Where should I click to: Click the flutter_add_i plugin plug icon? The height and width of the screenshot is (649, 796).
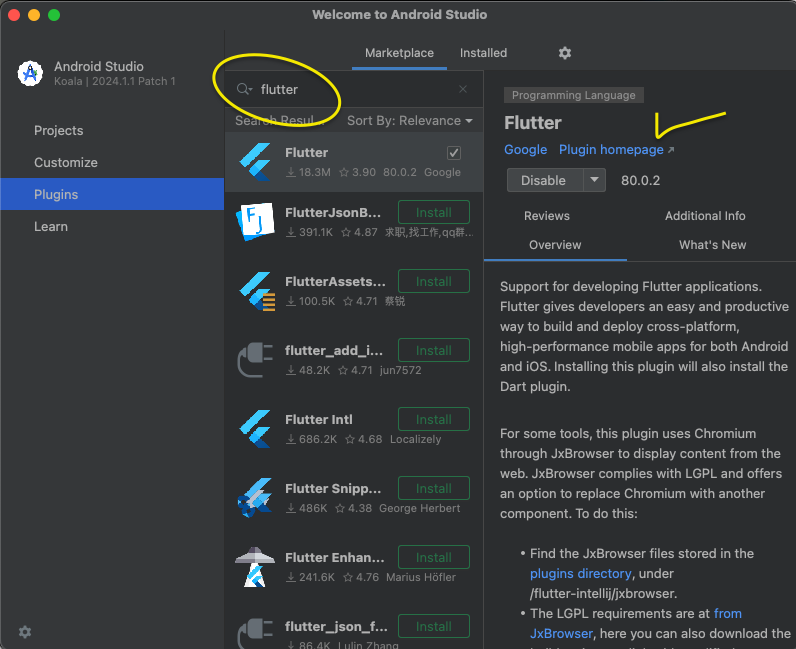[255, 360]
